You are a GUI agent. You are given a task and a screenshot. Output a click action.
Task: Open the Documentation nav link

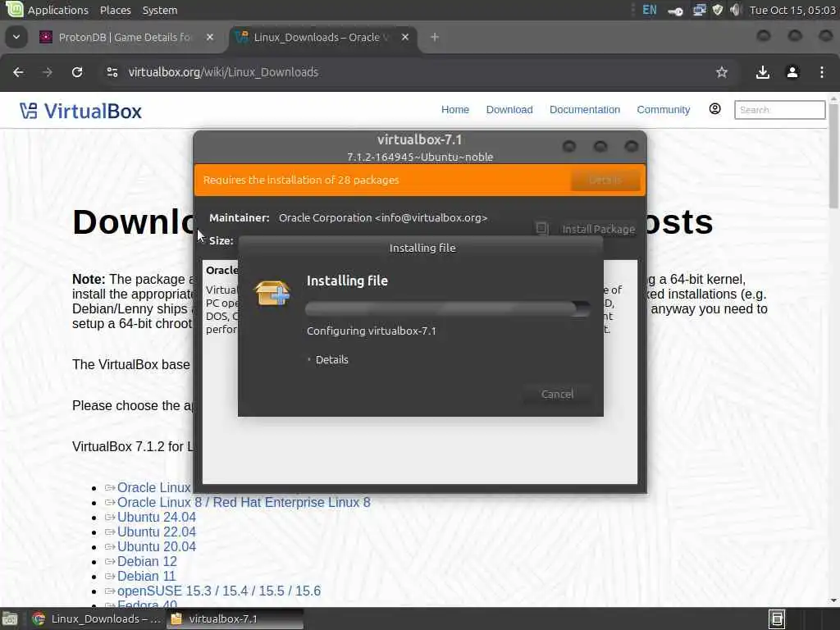point(584,110)
